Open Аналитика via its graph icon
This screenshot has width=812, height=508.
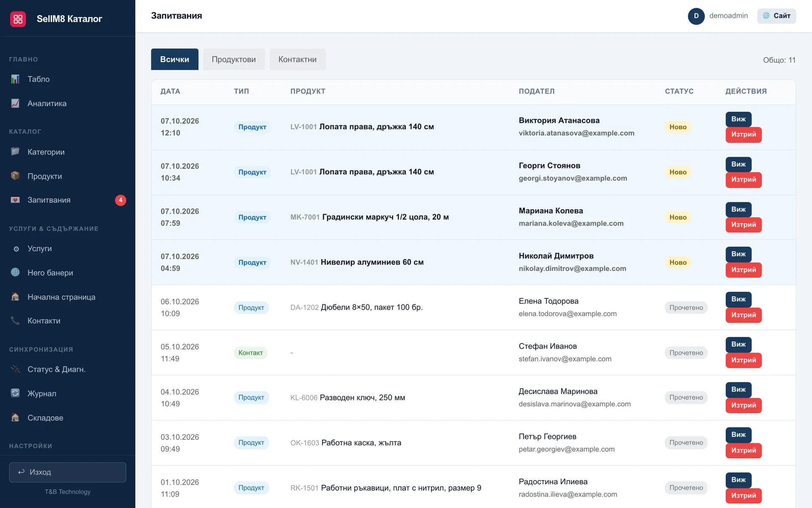click(15, 103)
